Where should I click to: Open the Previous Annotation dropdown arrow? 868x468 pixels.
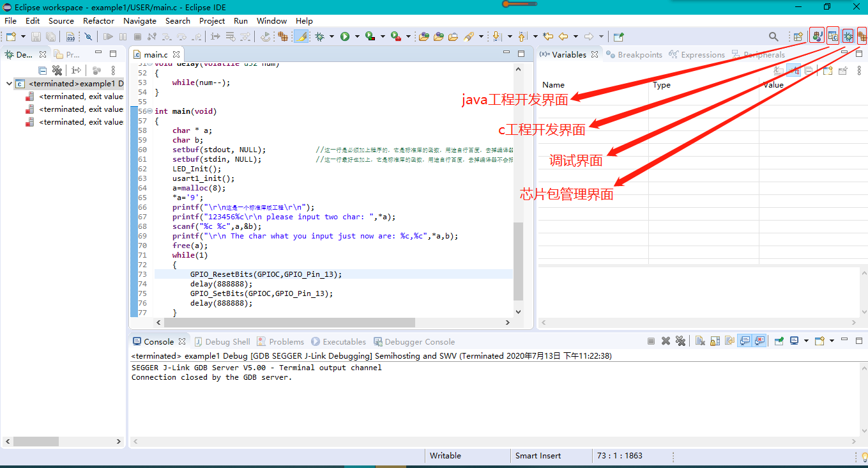(535, 36)
